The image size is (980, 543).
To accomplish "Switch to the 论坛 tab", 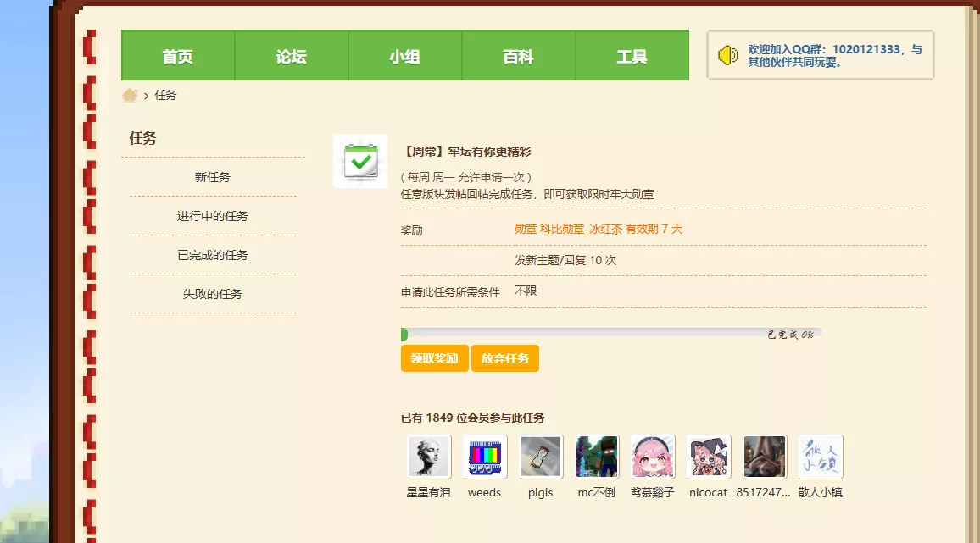I will pos(291,55).
